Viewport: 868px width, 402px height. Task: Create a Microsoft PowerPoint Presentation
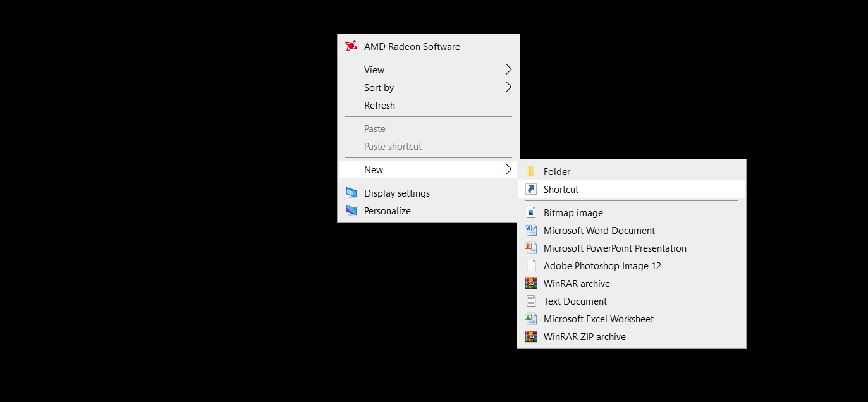pyautogui.click(x=632, y=248)
